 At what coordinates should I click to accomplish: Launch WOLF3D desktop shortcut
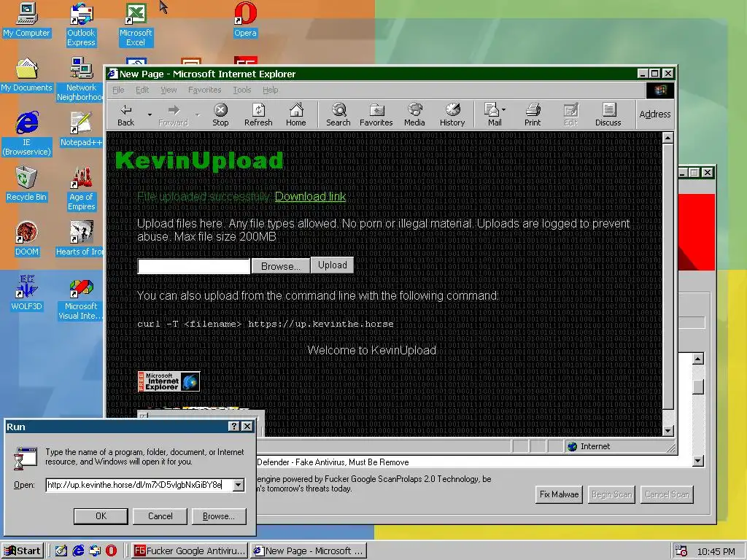click(27, 293)
